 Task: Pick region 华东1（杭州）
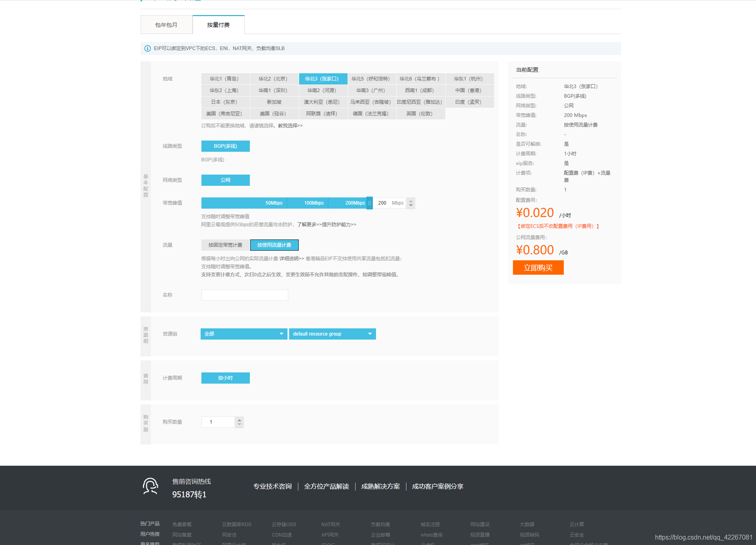click(470, 79)
